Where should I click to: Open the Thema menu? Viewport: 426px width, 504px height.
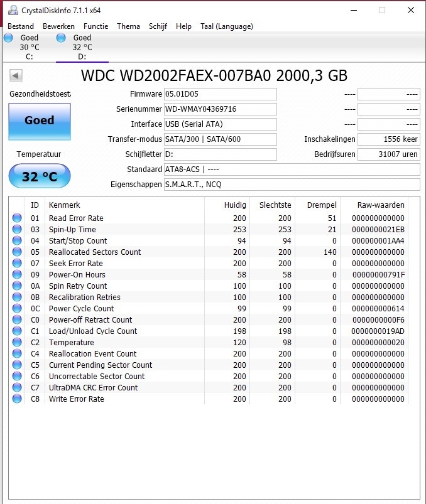click(128, 26)
